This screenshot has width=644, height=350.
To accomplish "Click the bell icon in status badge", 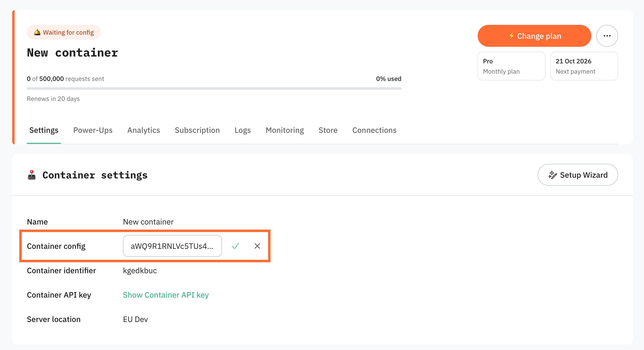I will [x=37, y=32].
